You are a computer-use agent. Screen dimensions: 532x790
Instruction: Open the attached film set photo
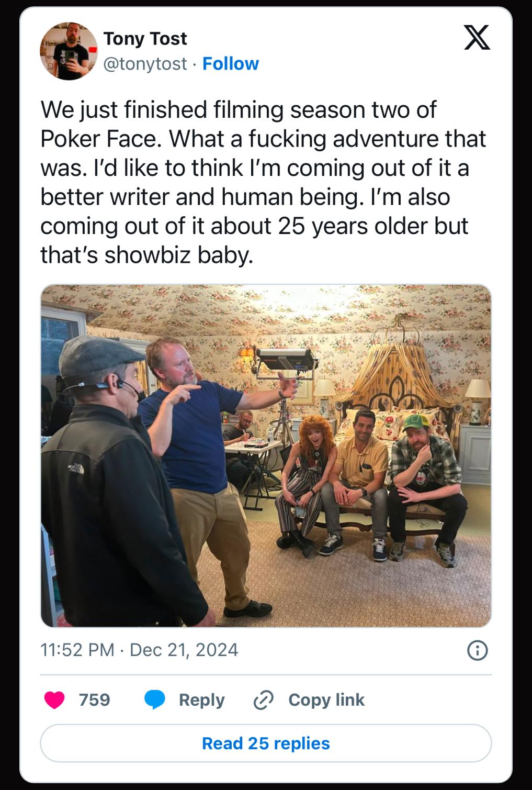point(266,455)
